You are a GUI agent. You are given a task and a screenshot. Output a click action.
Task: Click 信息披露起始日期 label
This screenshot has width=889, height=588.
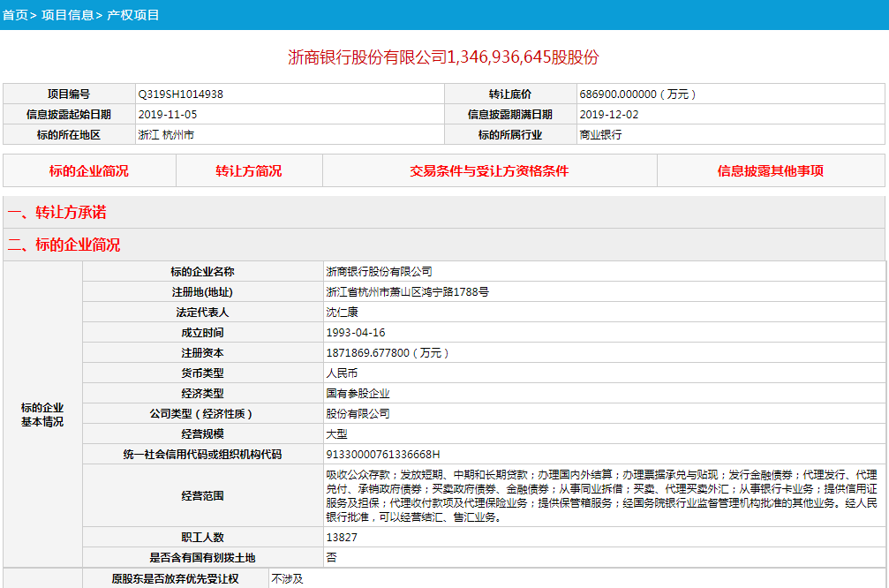pyautogui.click(x=69, y=115)
